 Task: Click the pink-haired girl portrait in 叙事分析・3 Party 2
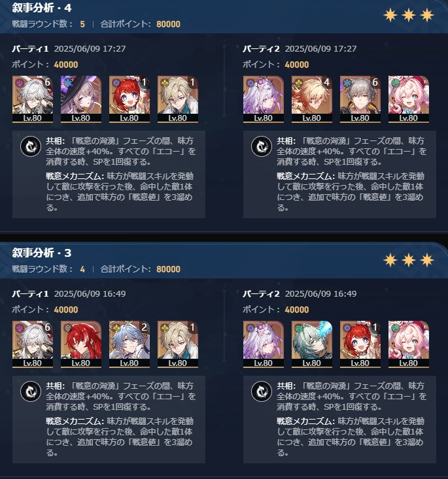pos(409,344)
